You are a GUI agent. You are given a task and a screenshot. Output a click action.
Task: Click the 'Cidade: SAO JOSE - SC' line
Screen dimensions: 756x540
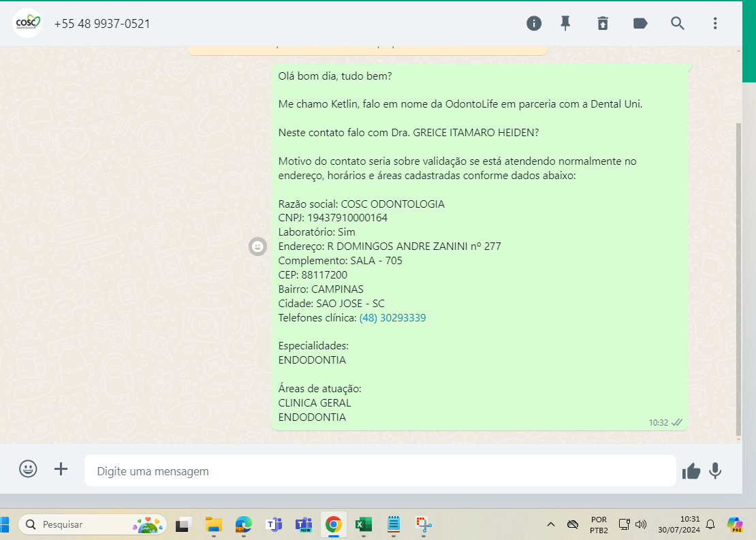[331, 304]
